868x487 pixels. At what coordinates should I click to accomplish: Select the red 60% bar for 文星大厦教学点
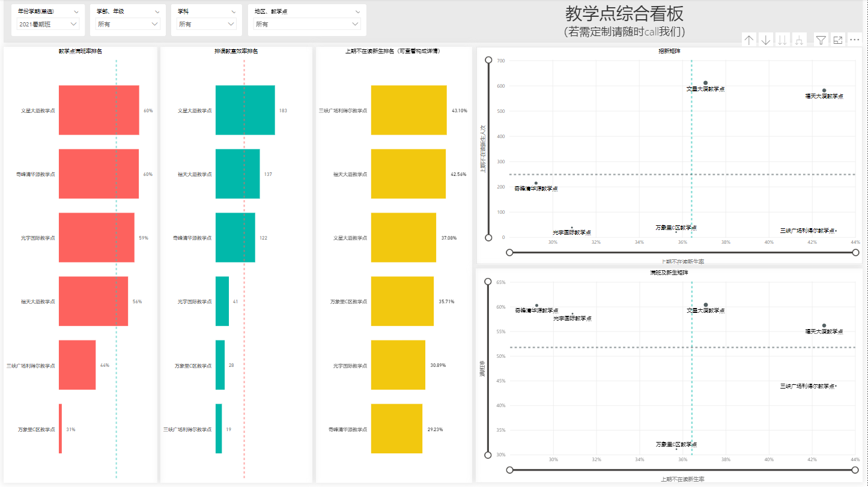99,110
